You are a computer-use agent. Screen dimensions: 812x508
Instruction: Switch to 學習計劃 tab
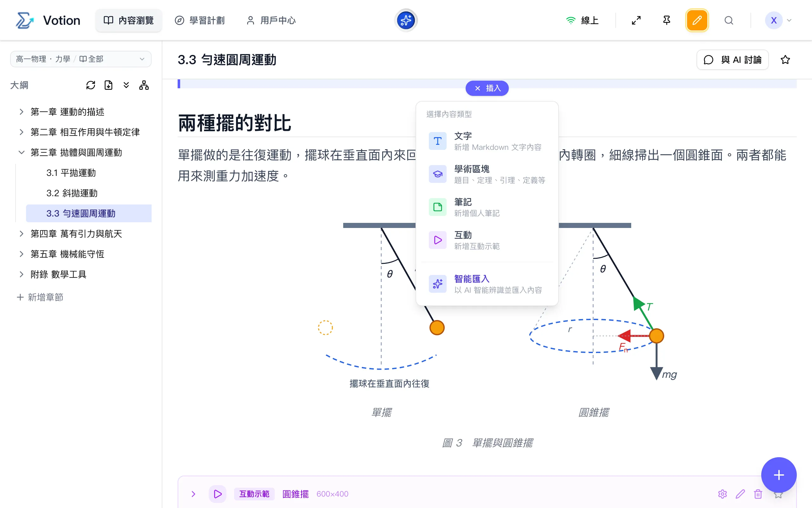pyautogui.click(x=200, y=21)
